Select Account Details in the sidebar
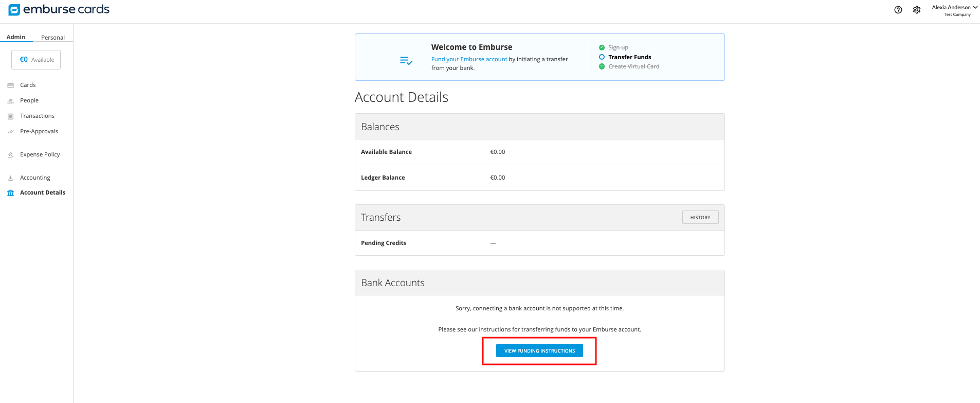Screen dimensions: 980x403 pos(43,192)
